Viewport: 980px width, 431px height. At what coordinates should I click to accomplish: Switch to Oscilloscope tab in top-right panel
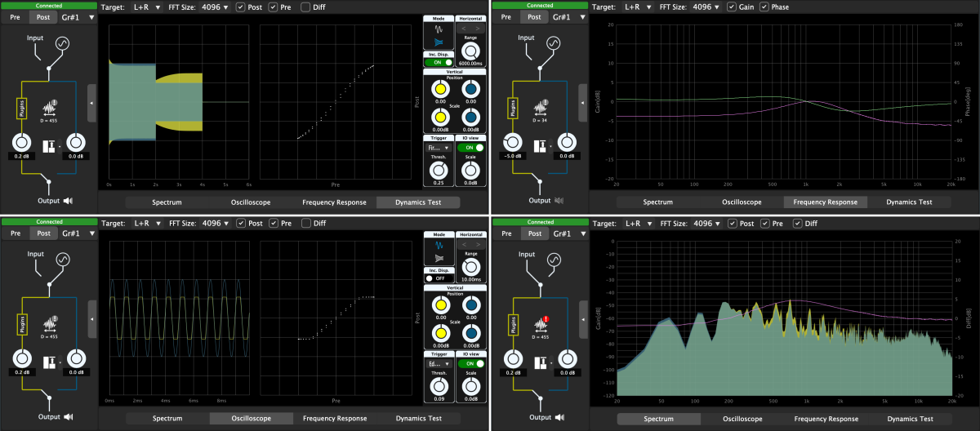coord(741,202)
